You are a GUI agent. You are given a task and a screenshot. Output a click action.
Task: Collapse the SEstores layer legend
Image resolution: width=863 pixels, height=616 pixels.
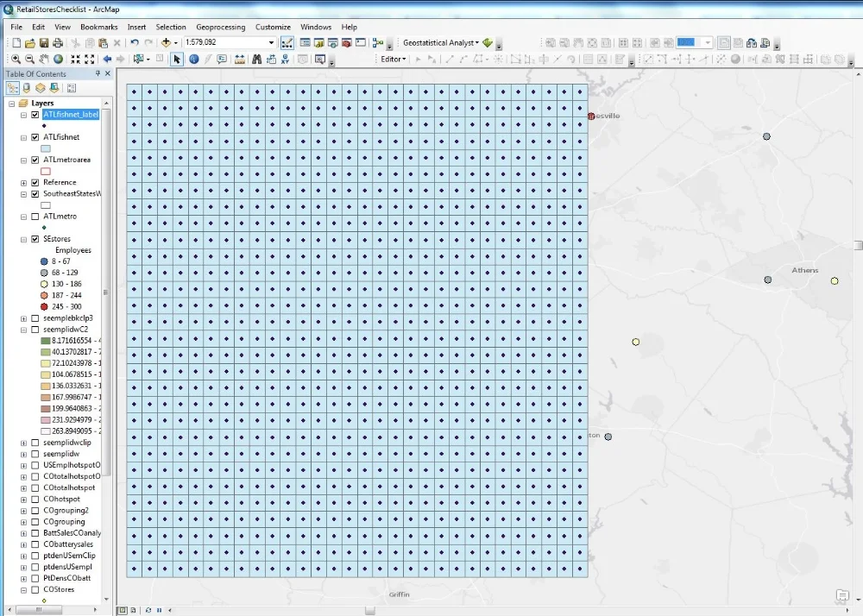[x=23, y=240]
